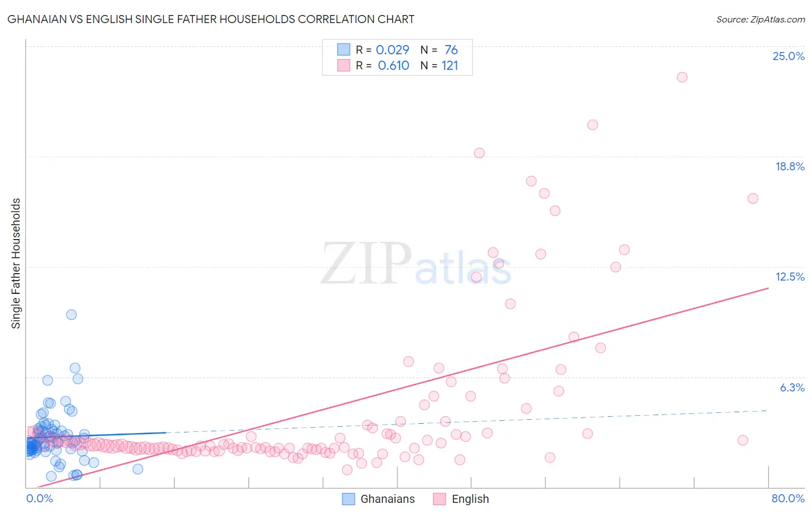Image resolution: width=812 pixels, height=515 pixels.
Task: Click the Single Father Households axis label
Action: pyautogui.click(x=16, y=263)
